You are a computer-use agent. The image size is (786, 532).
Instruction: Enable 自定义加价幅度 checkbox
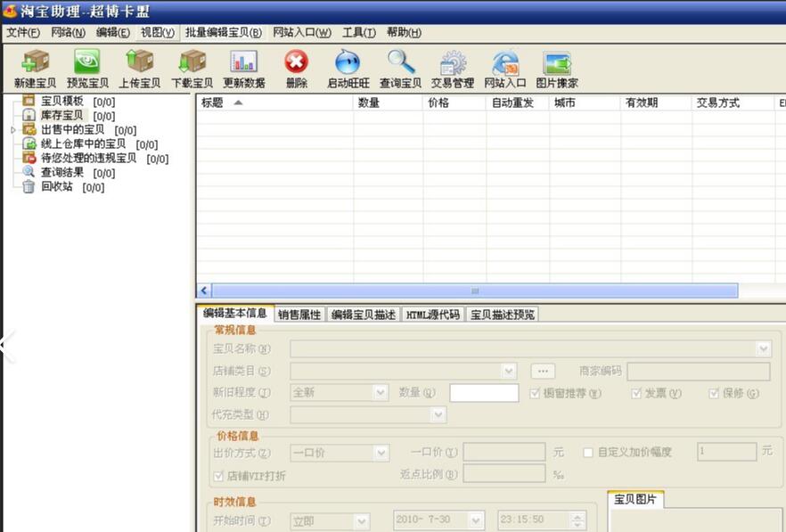588,453
